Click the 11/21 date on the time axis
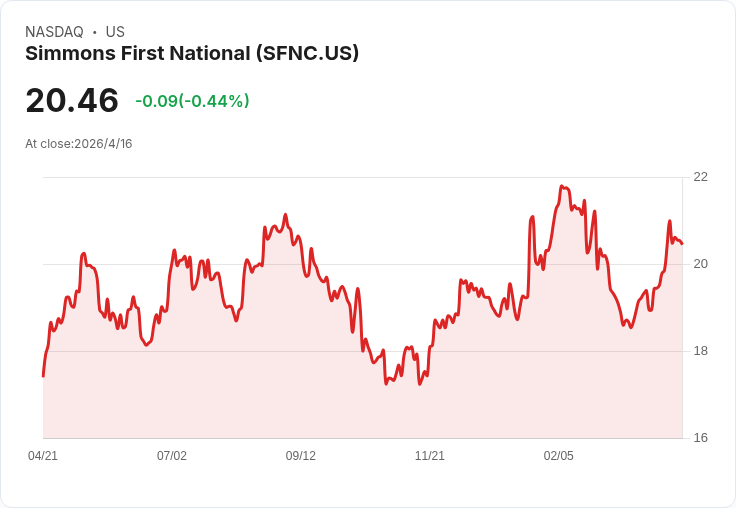The width and height of the screenshot is (736, 508). (x=430, y=456)
